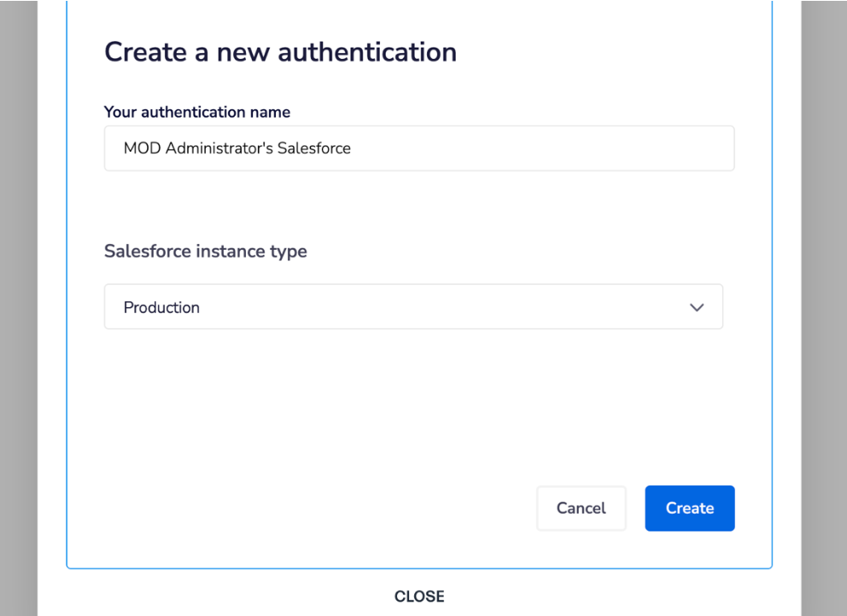The width and height of the screenshot is (847, 616).
Task: Click the 'Create a new authentication' heading
Action: [x=280, y=52]
